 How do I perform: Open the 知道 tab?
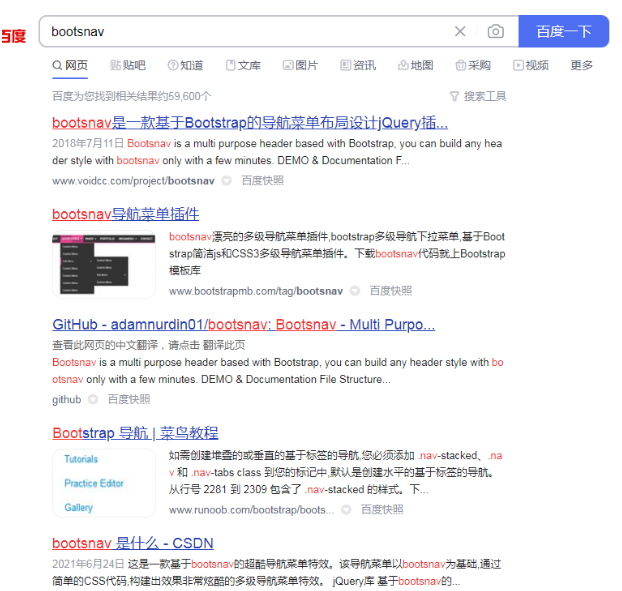(185, 65)
